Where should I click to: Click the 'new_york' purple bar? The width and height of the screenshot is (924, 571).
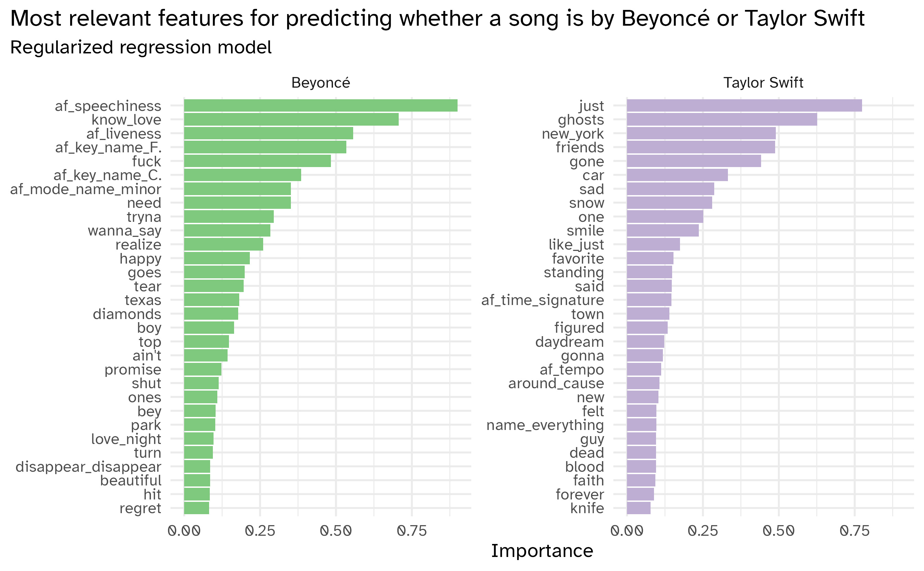pos(701,133)
